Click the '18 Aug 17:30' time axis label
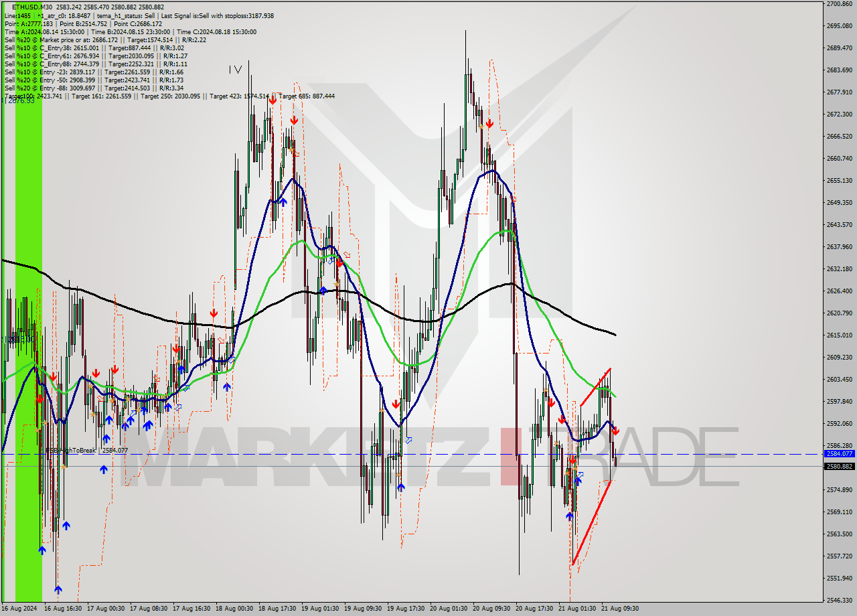 tap(277, 609)
